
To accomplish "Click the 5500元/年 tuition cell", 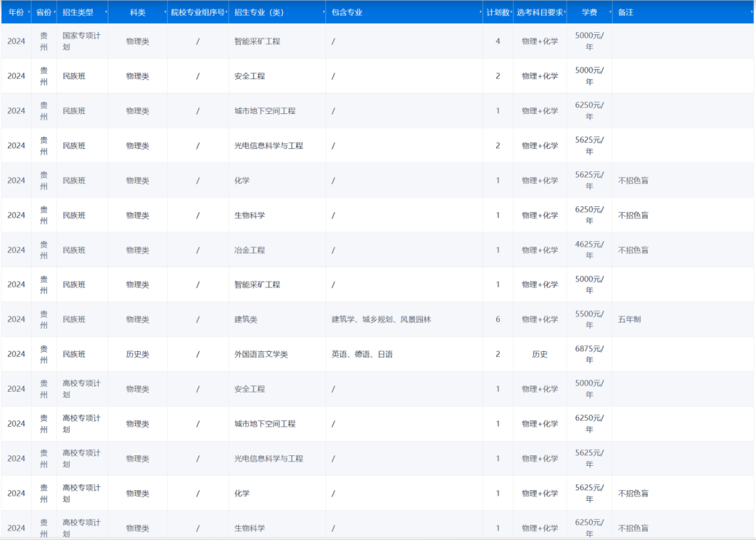I will (589, 320).
